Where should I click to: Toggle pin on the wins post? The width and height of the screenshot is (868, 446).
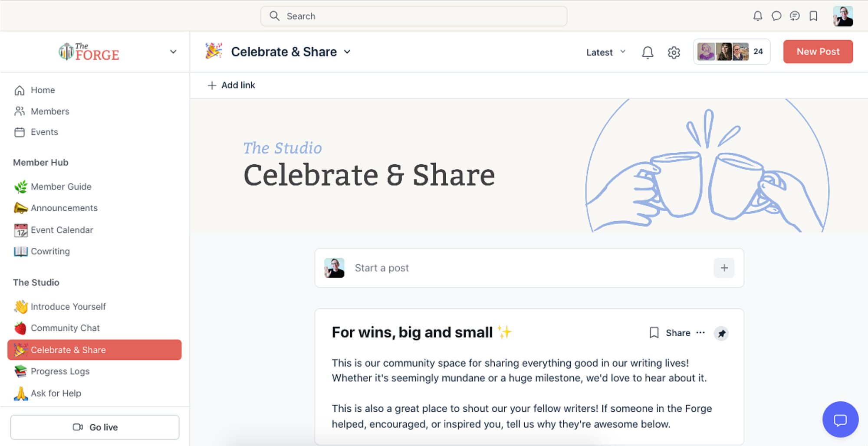click(x=721, y=333)
